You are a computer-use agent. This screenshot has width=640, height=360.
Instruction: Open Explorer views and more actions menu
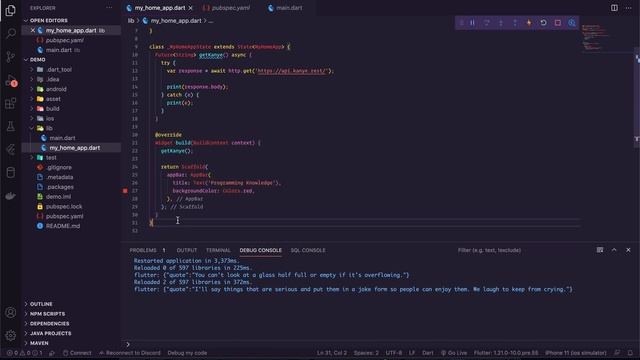[109, 8]
